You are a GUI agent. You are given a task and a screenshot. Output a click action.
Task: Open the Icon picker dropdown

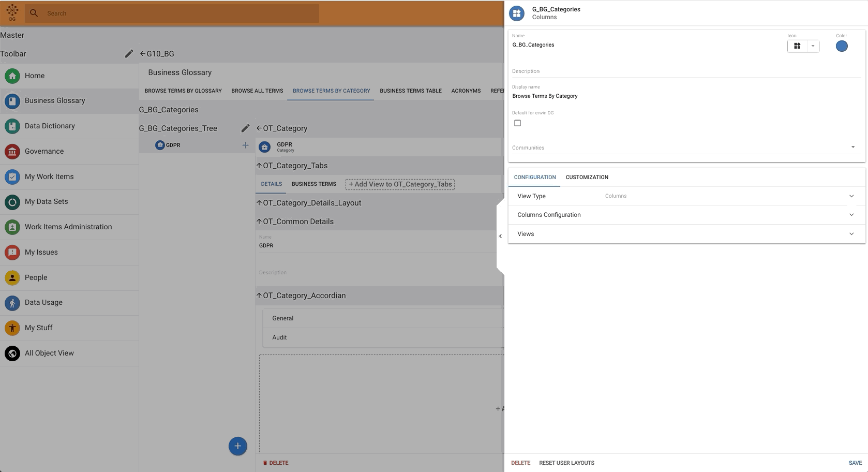(813, 46)
